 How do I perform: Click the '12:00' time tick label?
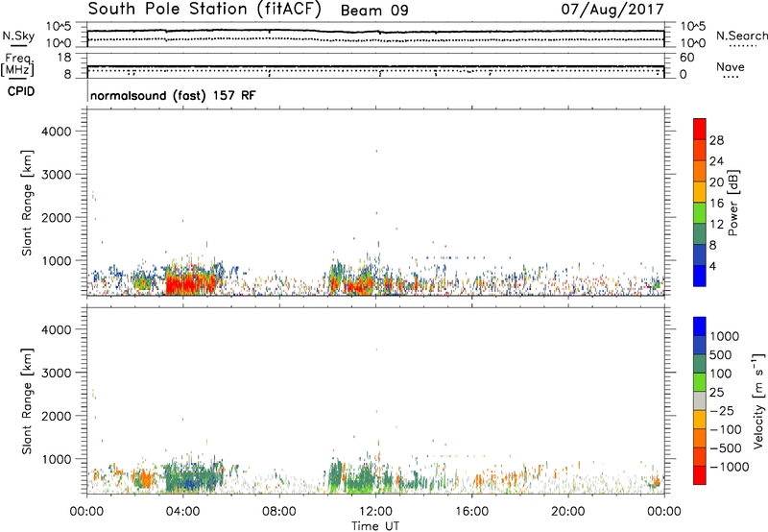click(375, 512)
